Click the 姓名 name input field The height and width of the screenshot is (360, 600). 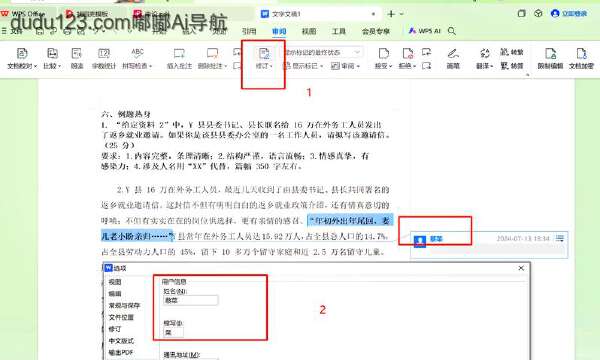191,300
